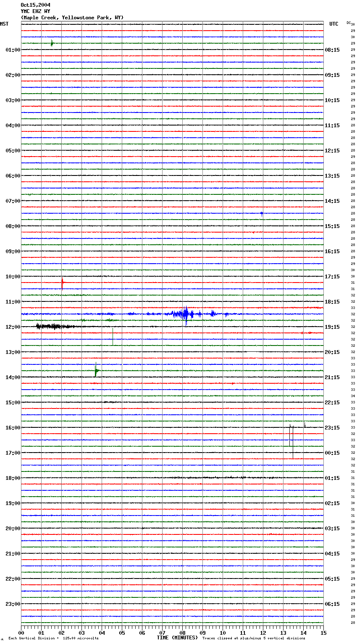Click minute 08 on the bottom axis
The image size is (357, 644).
pos(182,633)
